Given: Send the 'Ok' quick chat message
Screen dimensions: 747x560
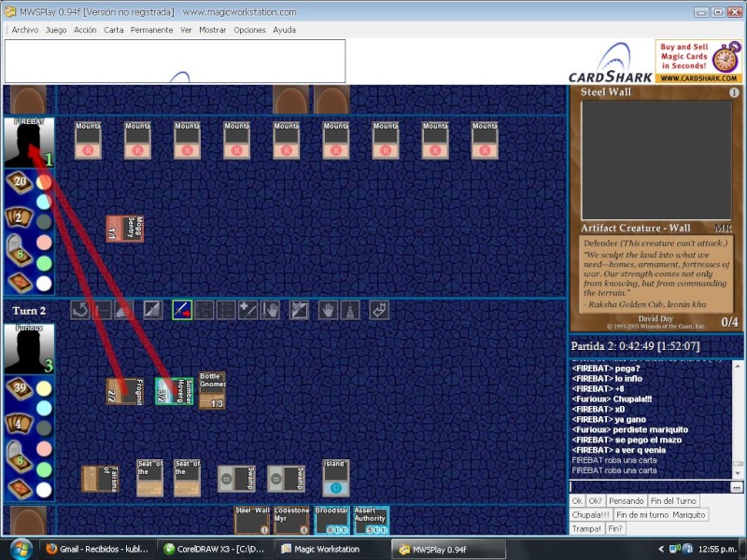Looking at the screenshot, I should pos(577,501).
